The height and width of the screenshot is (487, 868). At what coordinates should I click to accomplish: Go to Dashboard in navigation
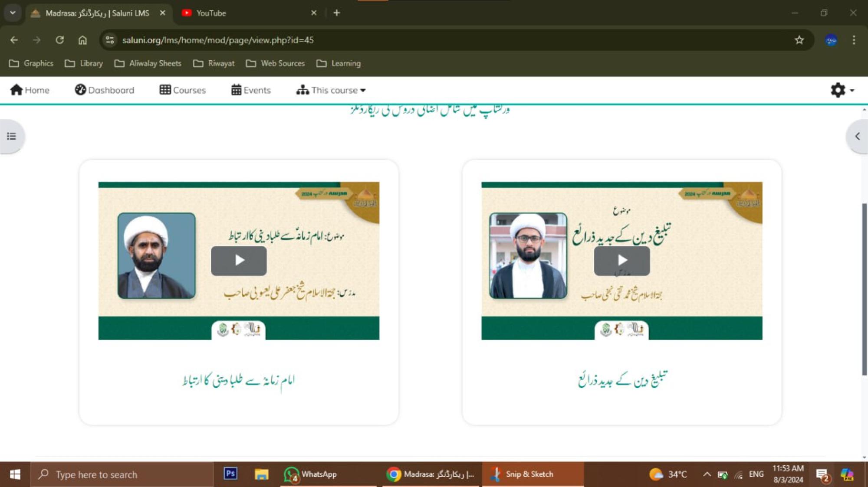click(105, 90)
